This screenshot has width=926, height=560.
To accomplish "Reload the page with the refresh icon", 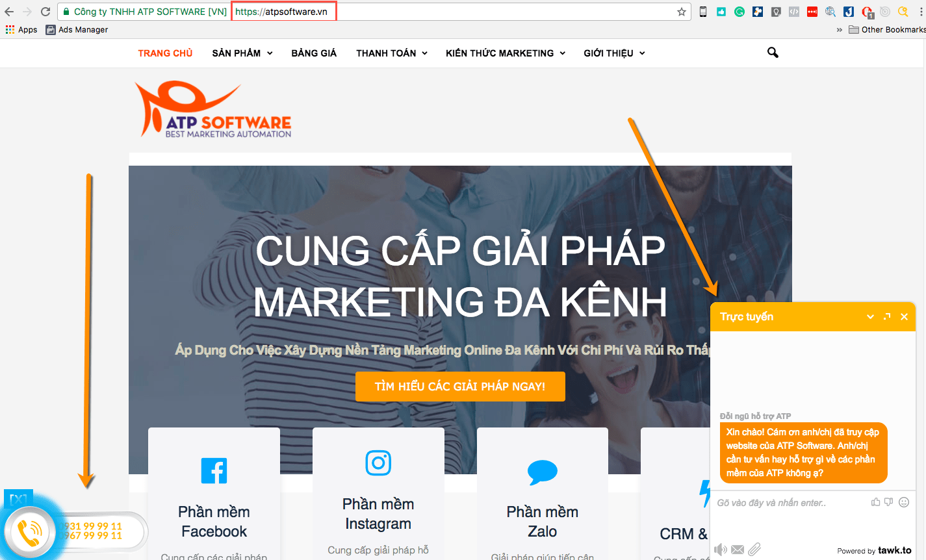I will coord(45,12).
